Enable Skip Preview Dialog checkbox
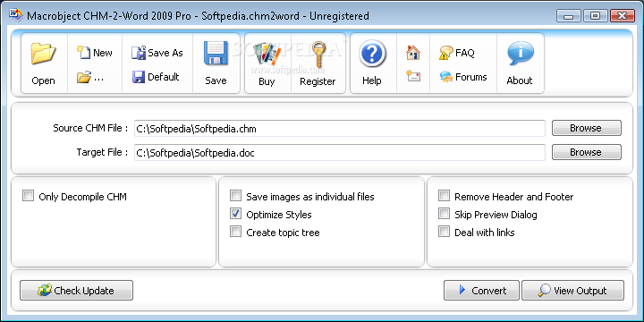The width and height of the screenshot is (644, 322). click(444, 214)
